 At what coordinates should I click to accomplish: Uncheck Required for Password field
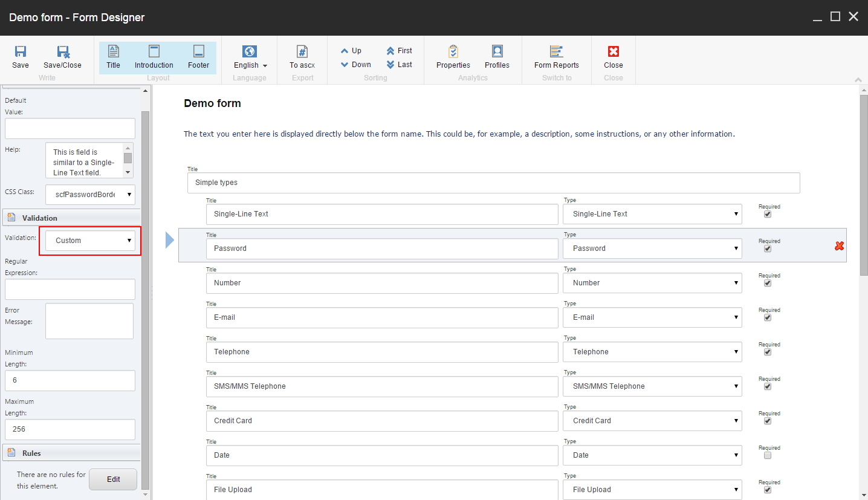(768, 248)
